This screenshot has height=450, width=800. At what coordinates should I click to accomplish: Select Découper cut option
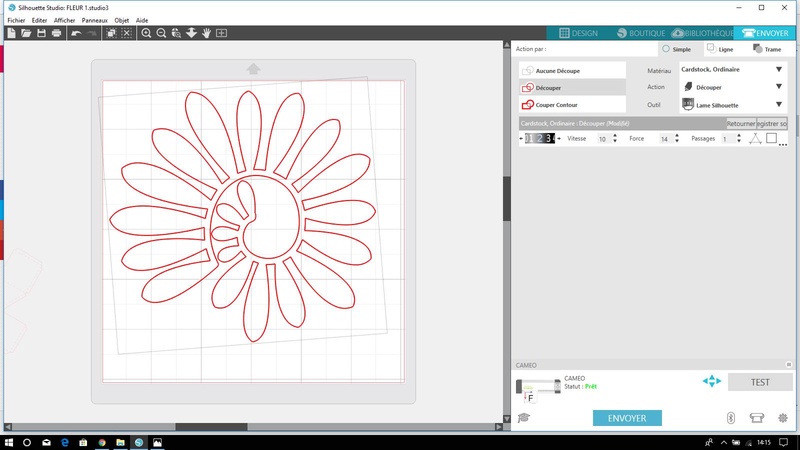(x=572, y=87)
